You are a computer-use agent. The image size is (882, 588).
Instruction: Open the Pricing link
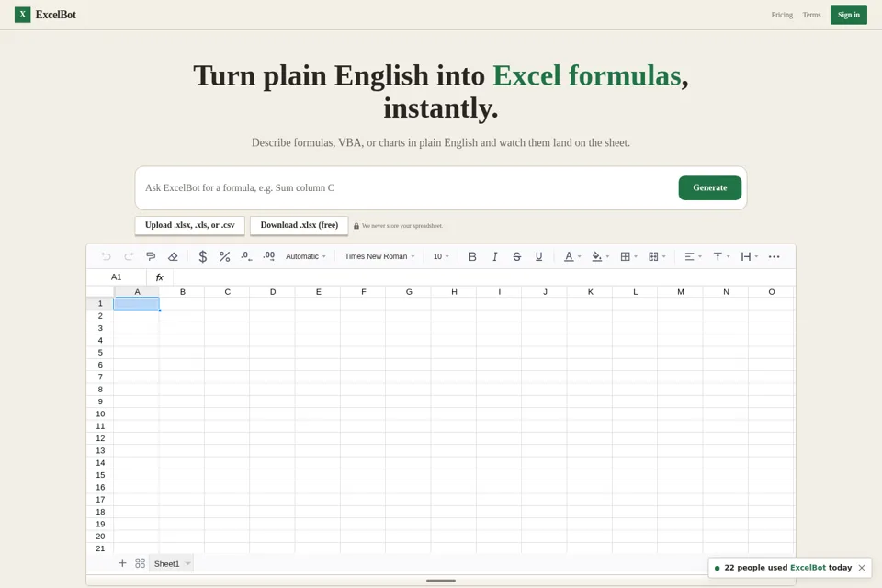click(782, 15)
